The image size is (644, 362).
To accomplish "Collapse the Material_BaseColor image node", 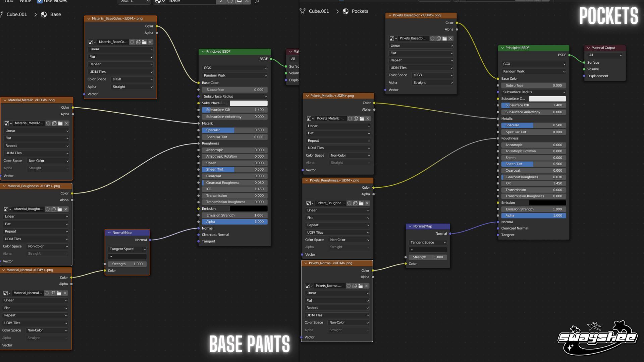I will tap(89, 19).
